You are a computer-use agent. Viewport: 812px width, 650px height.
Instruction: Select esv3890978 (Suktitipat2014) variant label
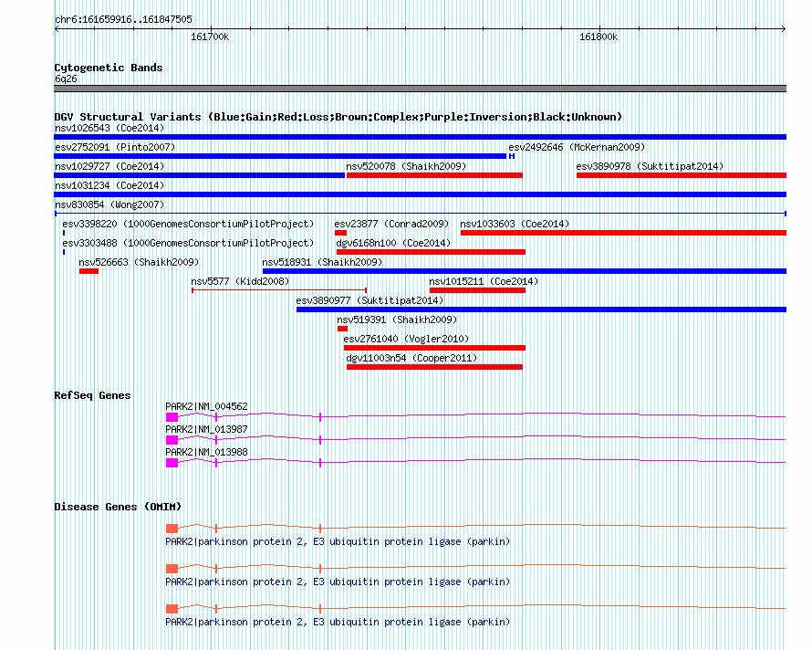point(650,166)
